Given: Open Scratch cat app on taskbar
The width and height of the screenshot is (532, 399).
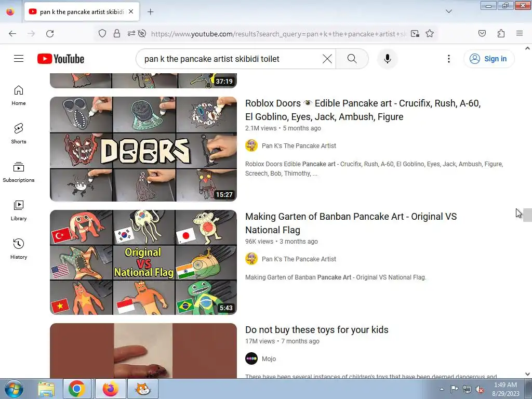Looking at the screenshot, I should click(142, 389).
